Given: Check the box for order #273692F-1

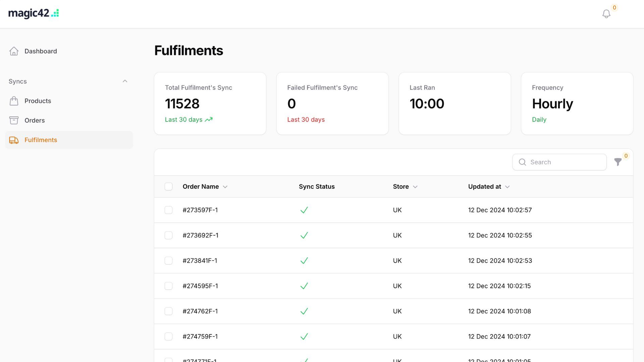Looking at the screenshot, I should coord(168,236).
